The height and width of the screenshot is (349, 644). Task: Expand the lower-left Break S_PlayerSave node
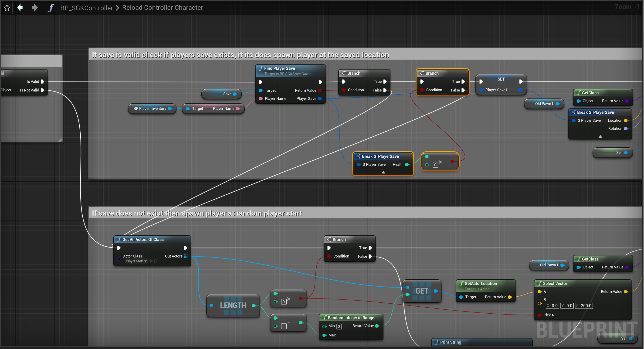click(383, 172)
